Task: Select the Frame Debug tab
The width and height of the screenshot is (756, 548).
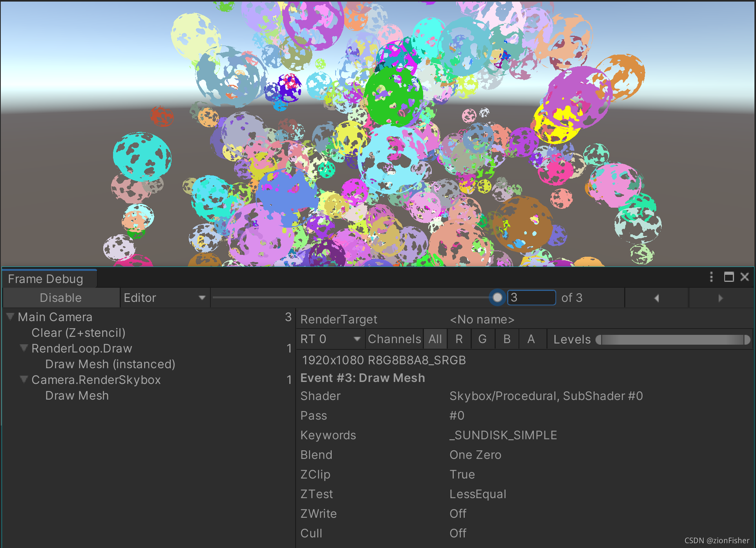Action: [x=46, y=279]
